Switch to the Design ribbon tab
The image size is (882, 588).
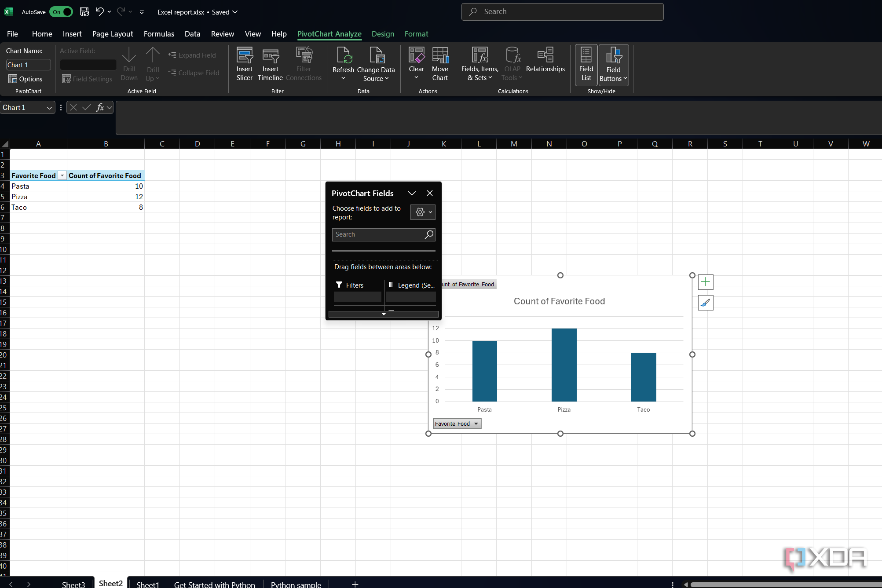click(383, 34)
